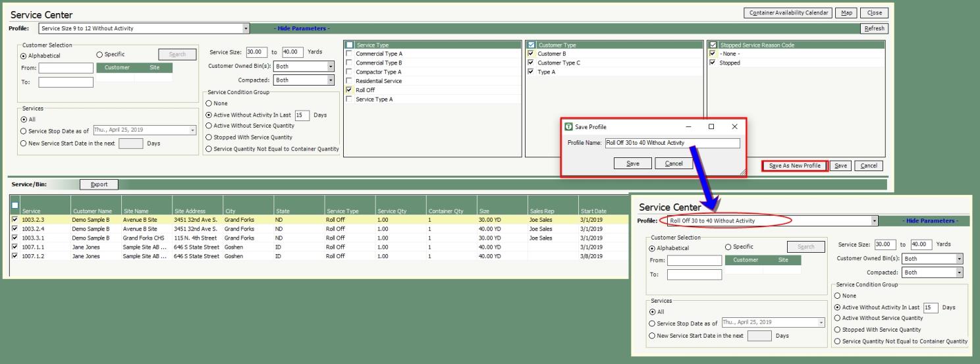Select New Service Start Date radio, main window
980x364 pixels.
coord(24,143)
